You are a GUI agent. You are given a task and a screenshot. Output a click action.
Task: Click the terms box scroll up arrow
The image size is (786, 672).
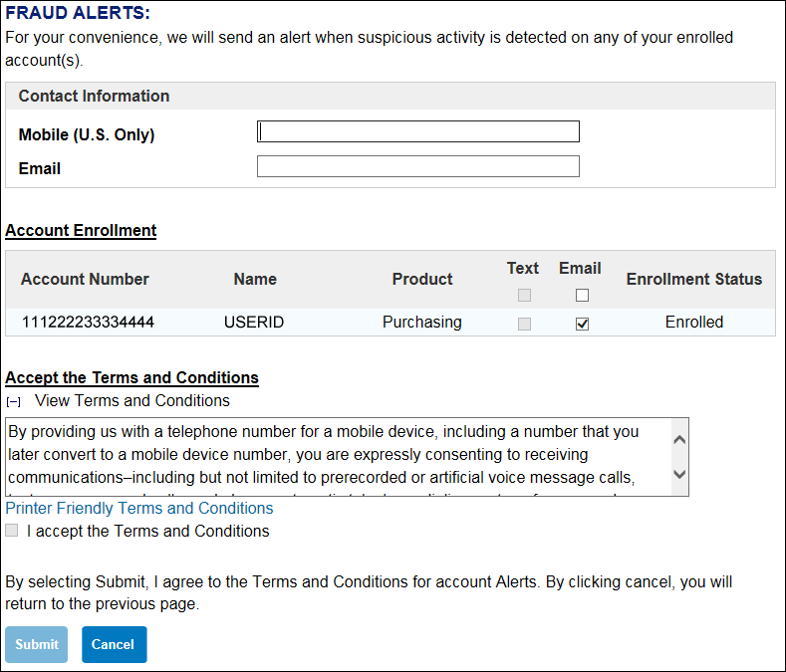(x=679, y=439)
